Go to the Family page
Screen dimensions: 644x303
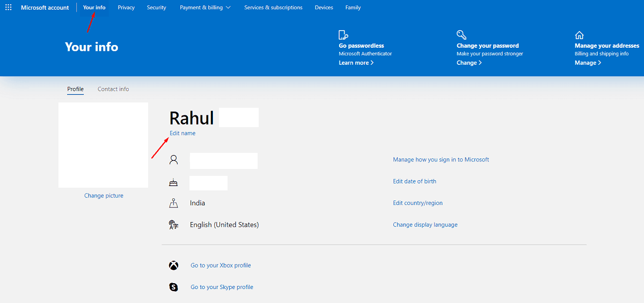[x=353, y=8]
